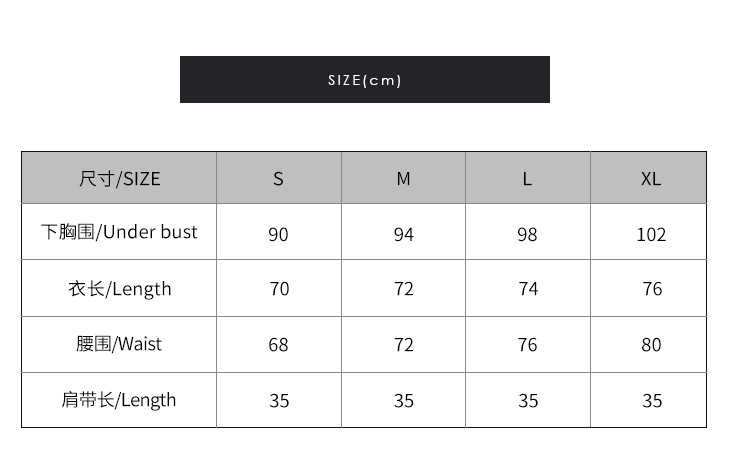Viewport: 750px width, 462px height.
Task: Select the Under bust value 102
Action: coord(651,234)
